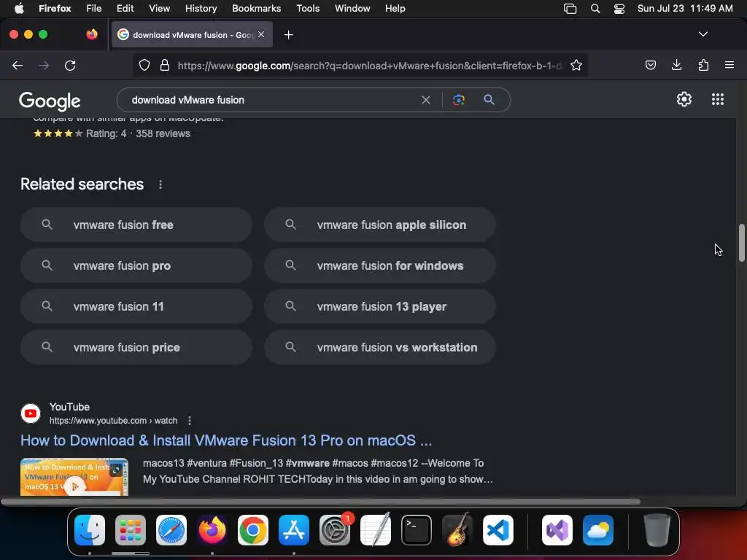The width and height of the screenshot is (747, 560).
Task: Search for vmware fusion pro
Action: (x=136, y=265)
